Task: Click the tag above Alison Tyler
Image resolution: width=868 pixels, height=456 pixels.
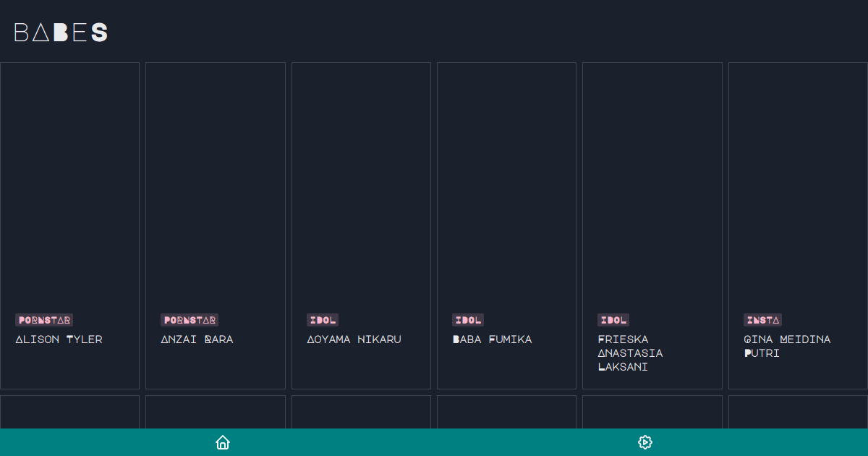Action: 44,320
